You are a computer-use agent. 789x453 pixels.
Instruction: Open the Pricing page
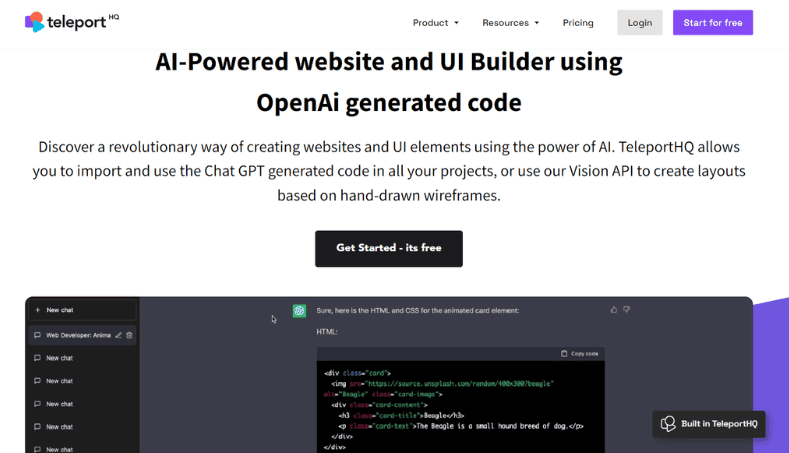click(x=578, y=23)
